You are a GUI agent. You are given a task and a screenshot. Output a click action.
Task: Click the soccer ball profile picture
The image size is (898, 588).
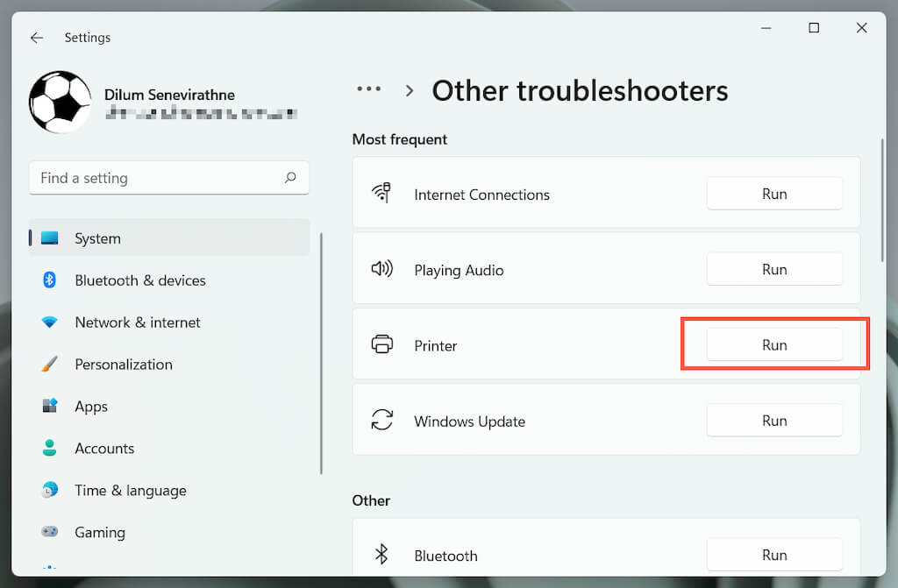pyautogui.click(x=61, y=102)
